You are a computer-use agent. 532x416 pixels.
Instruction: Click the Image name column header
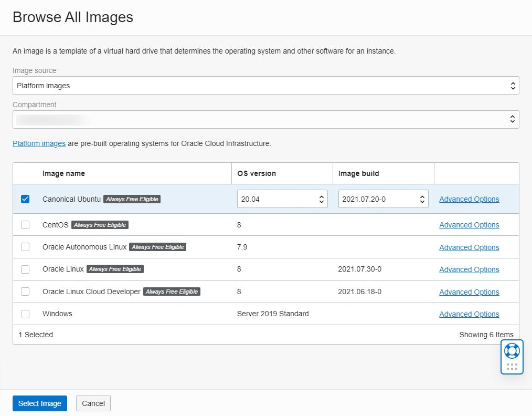(x=63, y=173)
